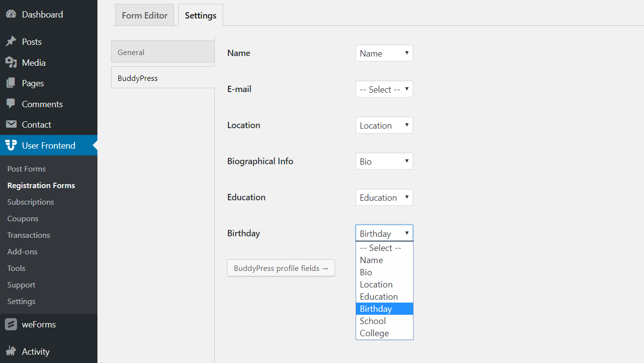Click the Pages icon in sidebar

[11, 83]
